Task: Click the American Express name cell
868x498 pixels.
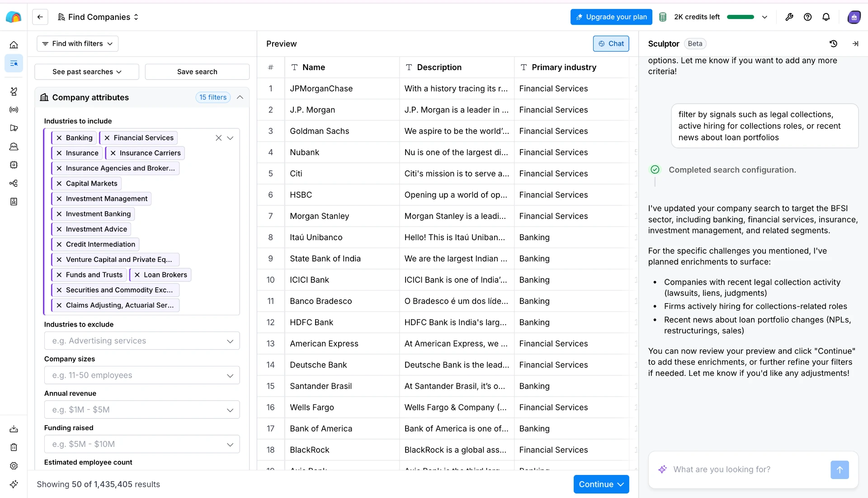Action: [x=342, y=344]
